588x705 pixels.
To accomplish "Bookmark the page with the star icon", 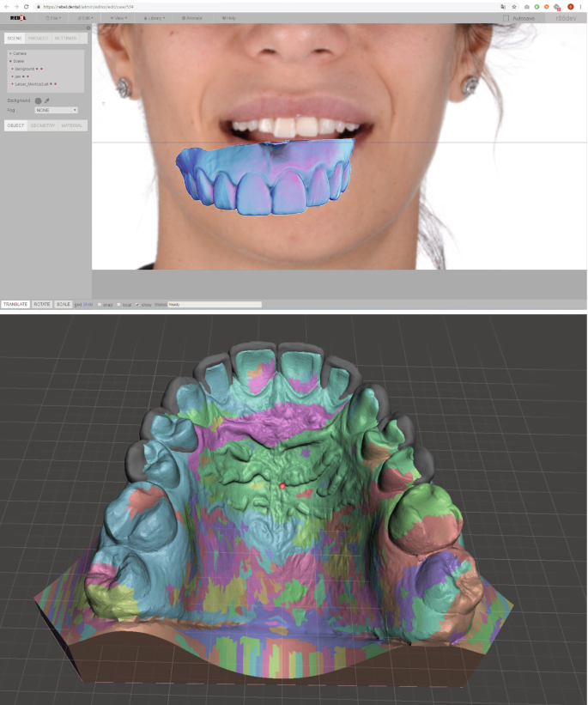I will [x=514, y=6].
